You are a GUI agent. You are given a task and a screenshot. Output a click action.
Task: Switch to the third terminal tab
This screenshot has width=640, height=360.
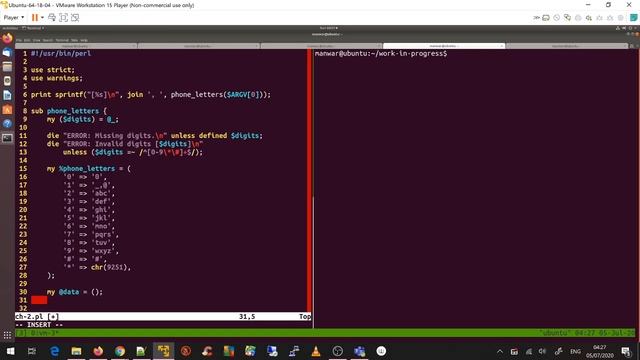tap(321, 46)
